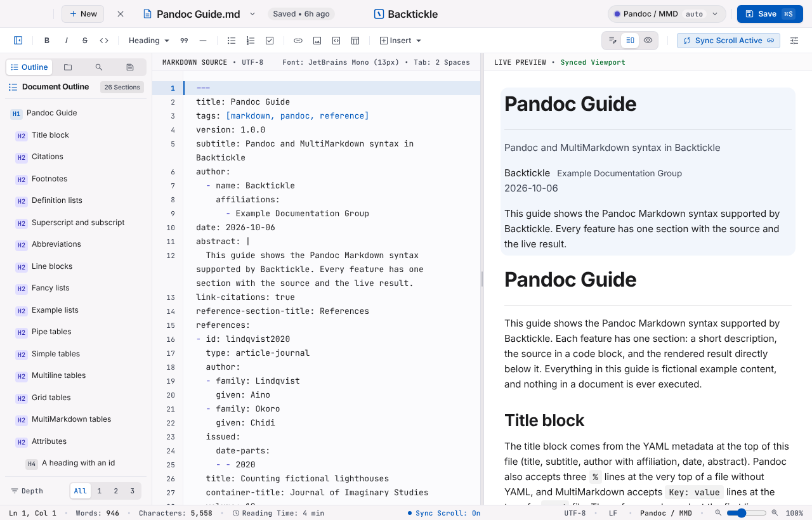
Task: Insert a blockquote
Action: pos(184,41)
